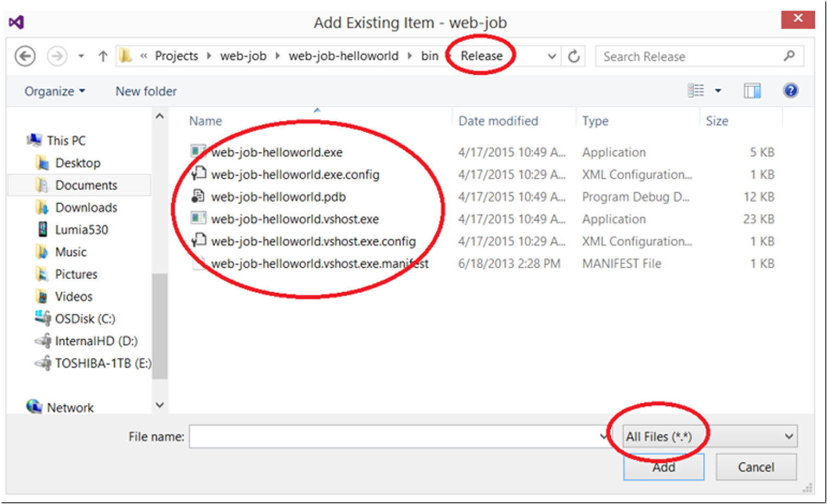The height and width of the screenshot is (504, 827).
Task: Click the web-job-helloworld.vshost.exe application icon
Action: pos(198,218)
